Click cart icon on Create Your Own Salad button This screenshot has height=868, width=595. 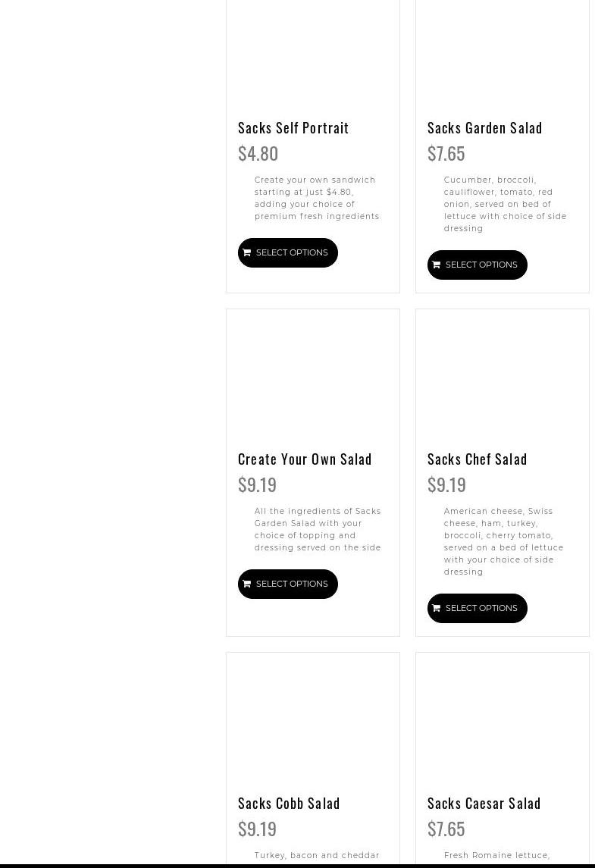click(x=246, y=584)
